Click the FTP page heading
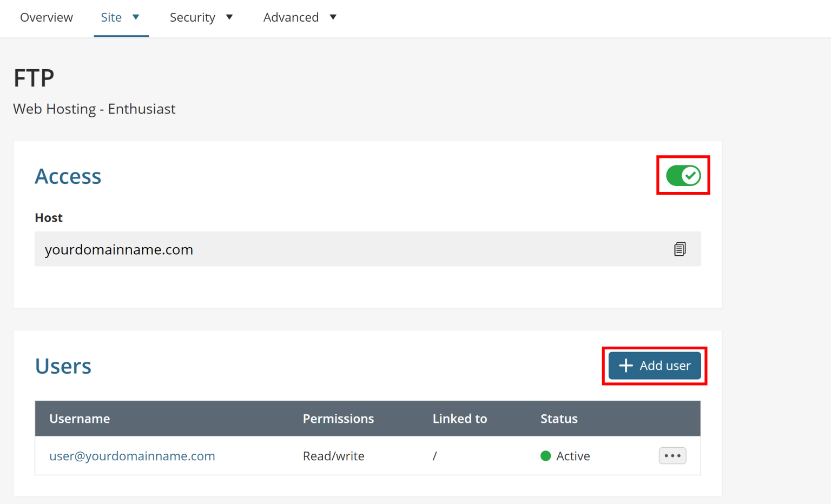Screen dimensions: 831x504 tap(33, 77)
